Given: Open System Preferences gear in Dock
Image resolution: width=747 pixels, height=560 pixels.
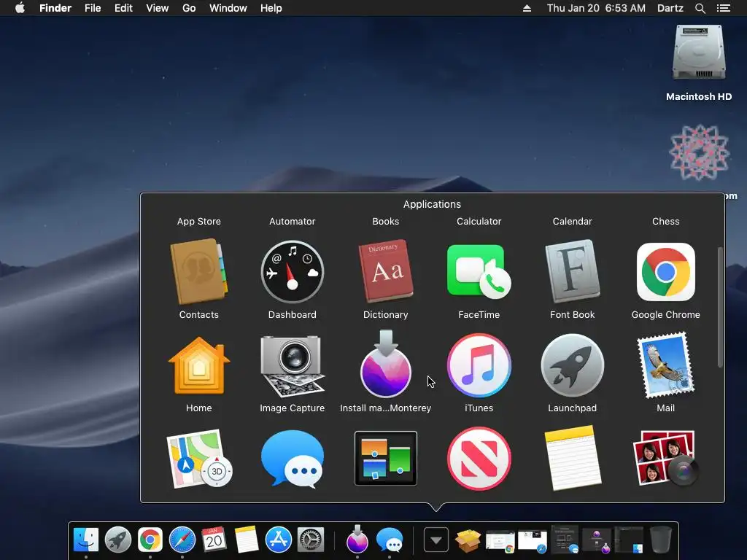Looking at the screenshot, I should 311,540.
